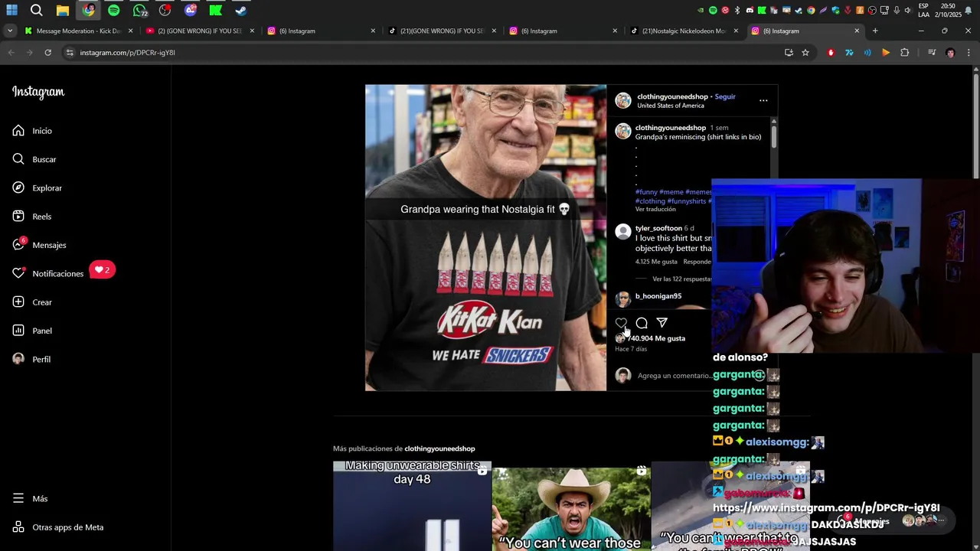The height and width of the screenshot is (551, 980).
Task: Click the address bar URL
Action: (x=127, y=53)
